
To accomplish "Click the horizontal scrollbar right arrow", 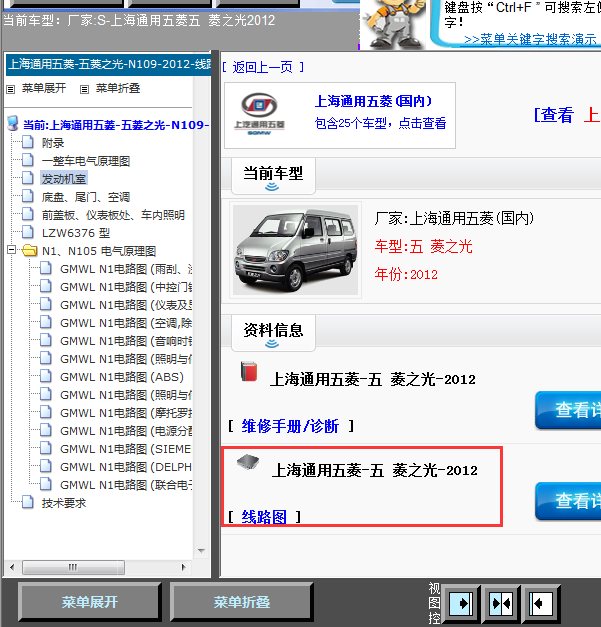I will click(x=184, y=567).
